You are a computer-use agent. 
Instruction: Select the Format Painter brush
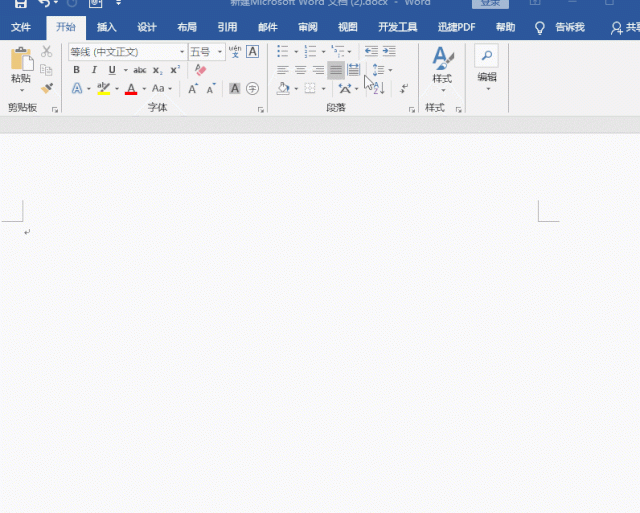[47, 88]
